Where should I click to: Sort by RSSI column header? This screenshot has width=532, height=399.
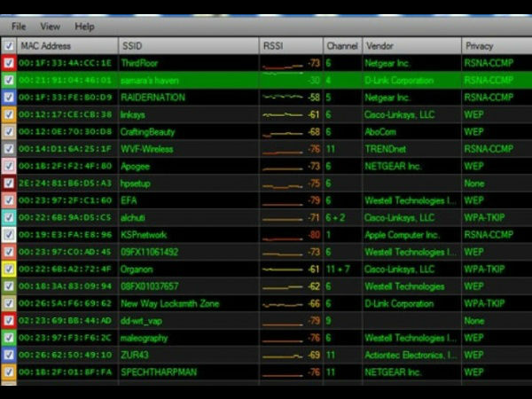tap(291, 46)
